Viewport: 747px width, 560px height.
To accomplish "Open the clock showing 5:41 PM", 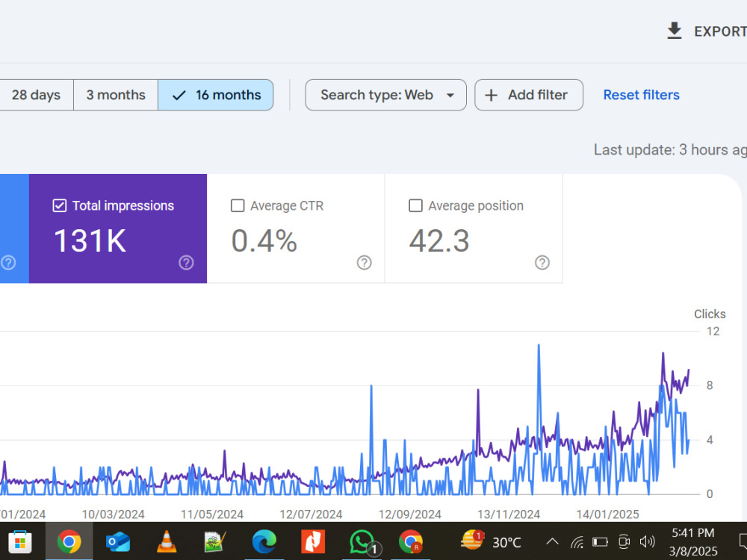I will 692,541.
